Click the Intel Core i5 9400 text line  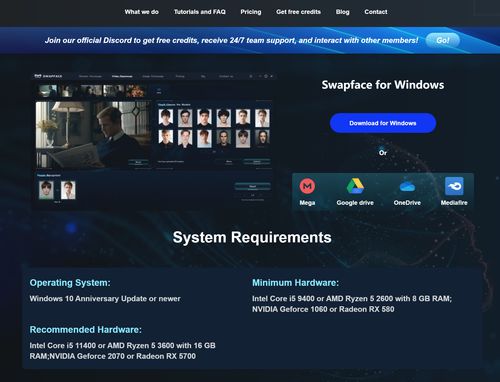pyautogui.click(x=352, y=299)
